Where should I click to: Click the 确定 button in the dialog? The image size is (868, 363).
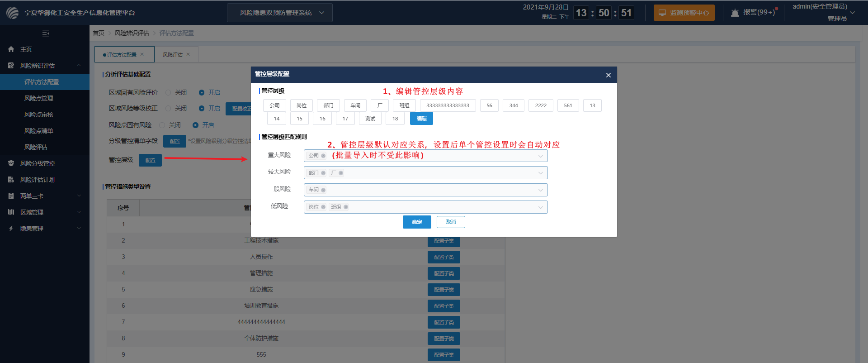[417, 222]
